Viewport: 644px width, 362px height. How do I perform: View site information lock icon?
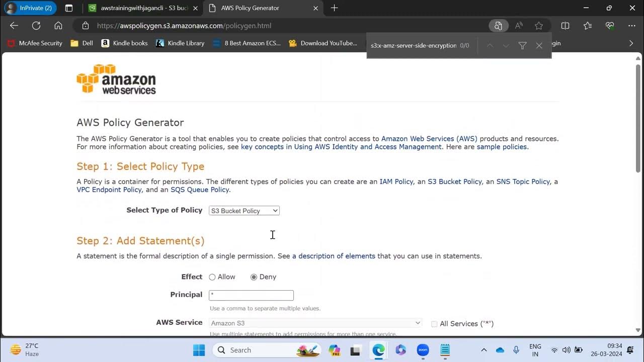86,26
